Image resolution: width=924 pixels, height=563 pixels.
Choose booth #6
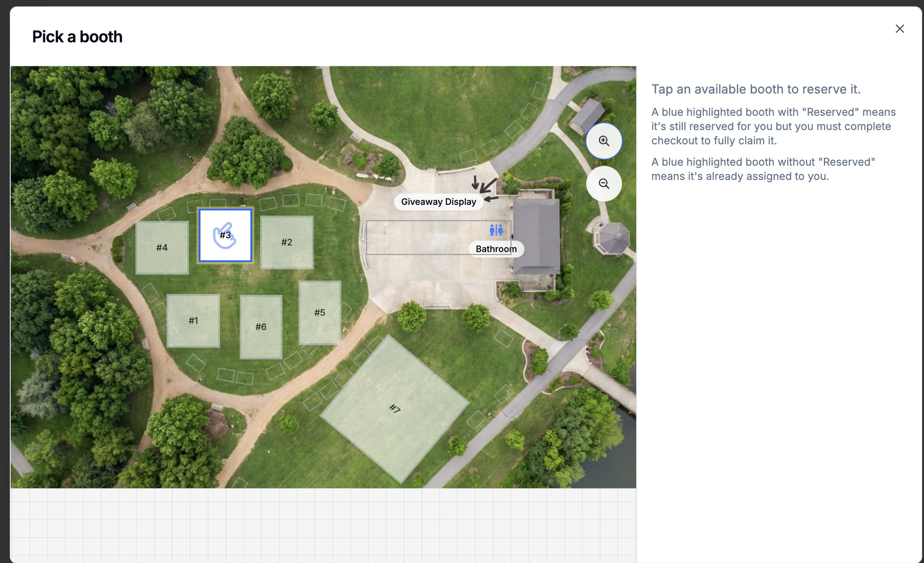(261, 327)
